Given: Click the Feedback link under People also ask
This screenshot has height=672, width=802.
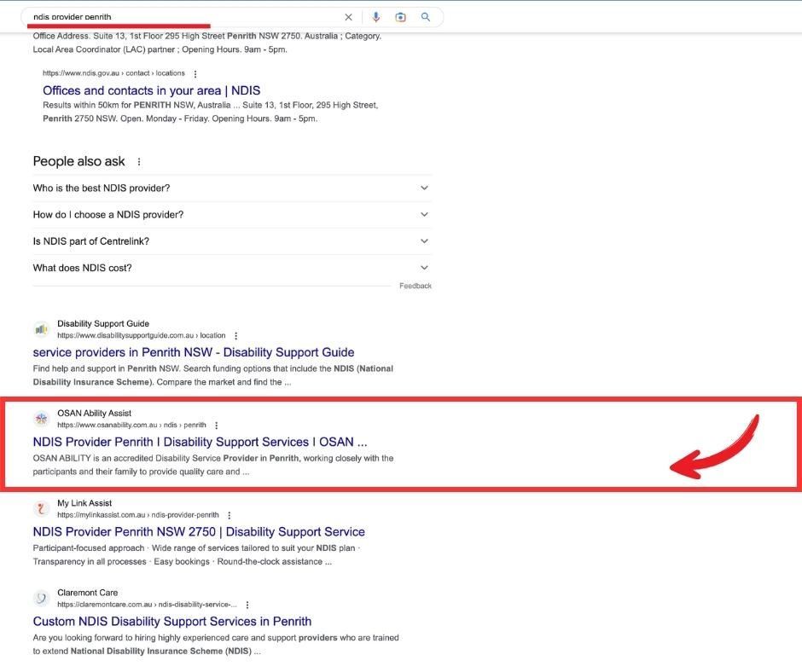Looking at the screenshot, I should [416, 286].
